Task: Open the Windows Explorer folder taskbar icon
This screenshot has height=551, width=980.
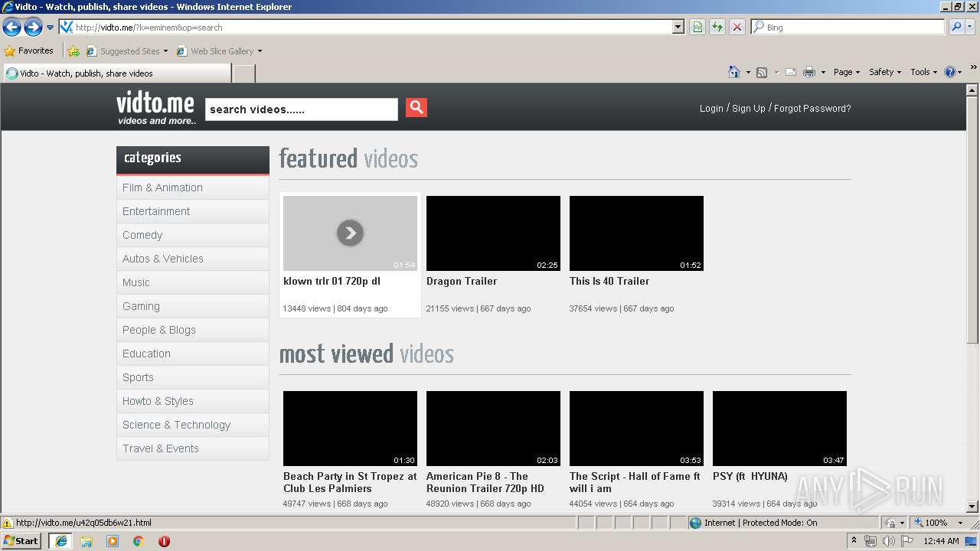Action: tap(87, 541)
